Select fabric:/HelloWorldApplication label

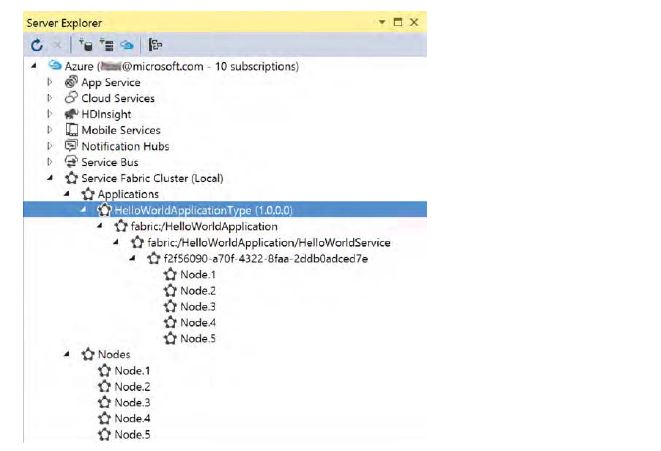point(204,226)
